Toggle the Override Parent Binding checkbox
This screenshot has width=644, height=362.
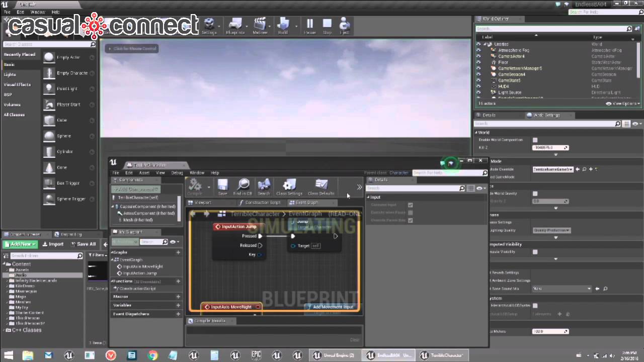[411, 220]
